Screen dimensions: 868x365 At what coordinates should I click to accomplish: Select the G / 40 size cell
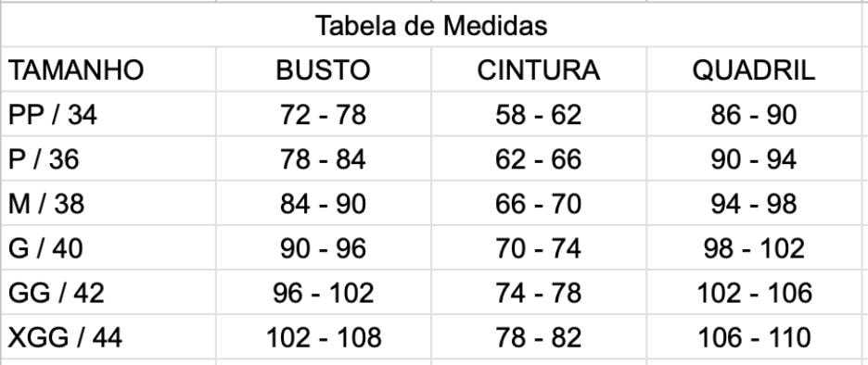pos(108,248)
